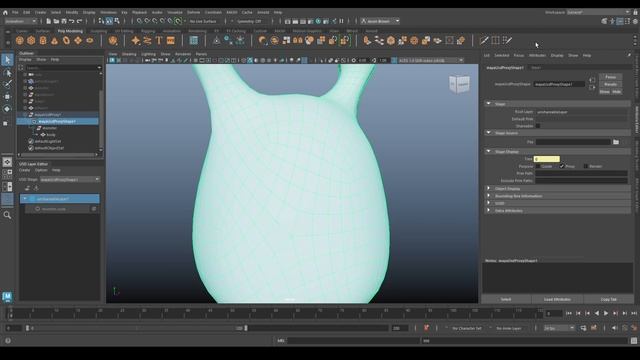The image size is (640, 360).
Task: Enable the Render purpose checkbox
Action: 586,166
